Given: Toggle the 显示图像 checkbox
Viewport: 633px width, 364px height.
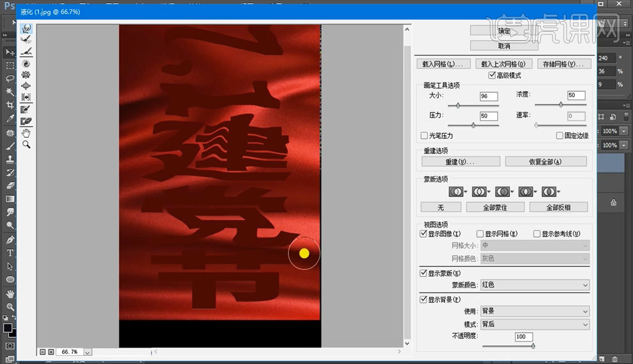Looking at the screenshot, I should tap(423, 233).
